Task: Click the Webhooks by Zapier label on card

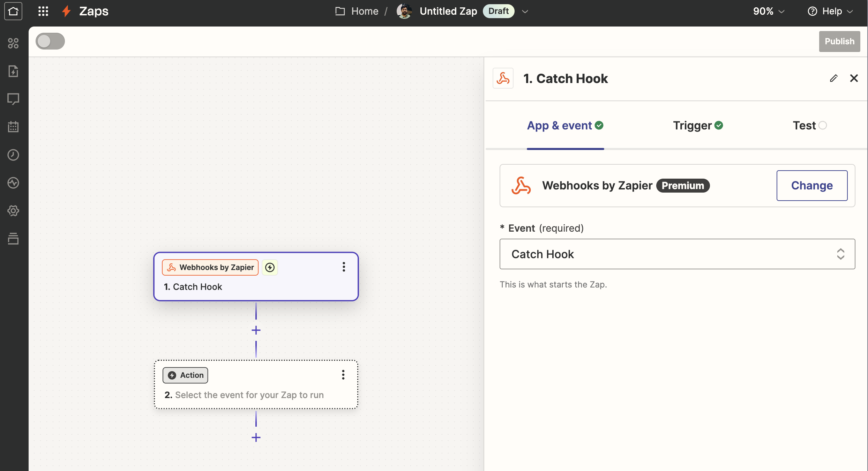Action: coord(210,267)
